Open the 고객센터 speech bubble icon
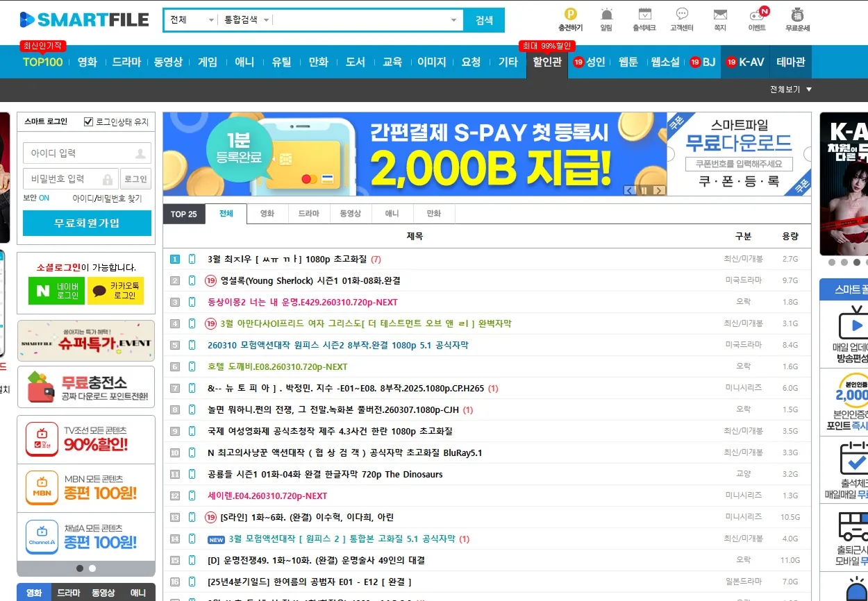 (x=682, y=14)
